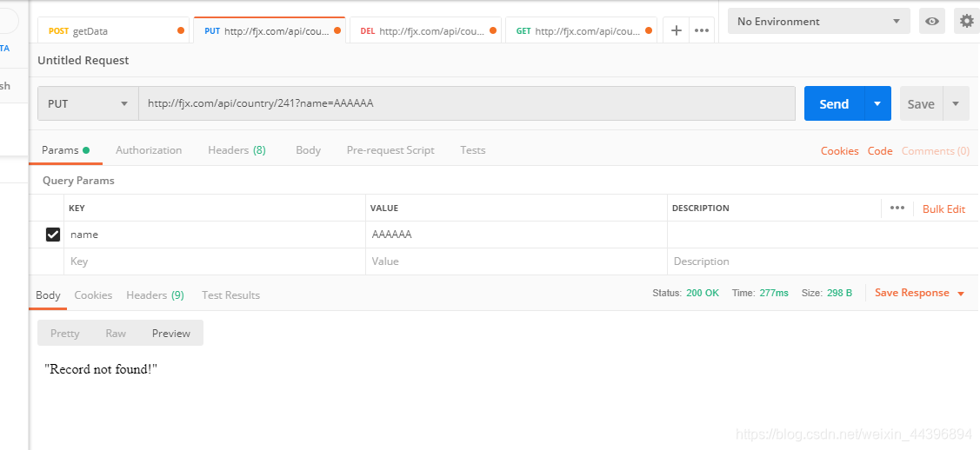
Task: Select the response Body tab
Action: tap(48, 295)
